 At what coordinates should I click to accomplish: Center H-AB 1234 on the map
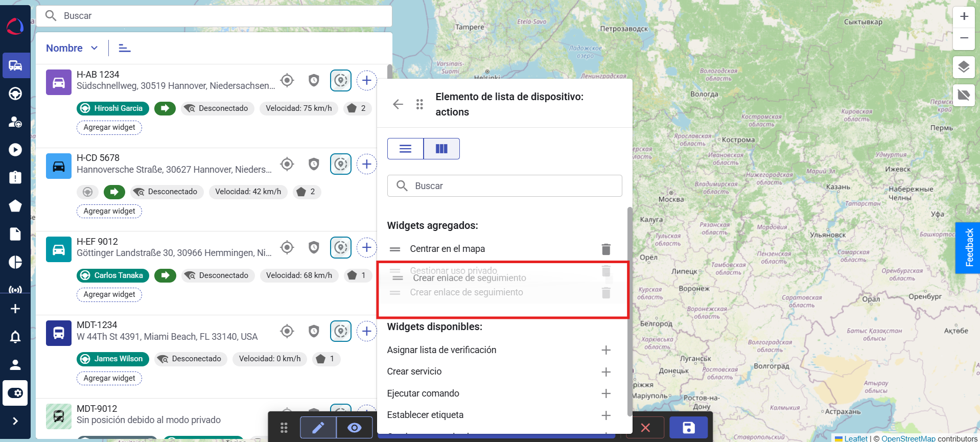287,80
